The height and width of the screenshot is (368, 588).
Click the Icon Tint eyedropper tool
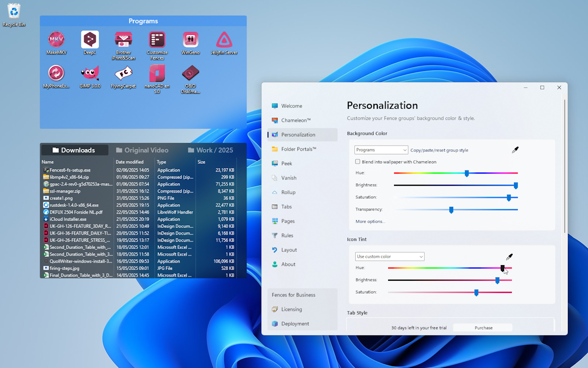(x=510, y=257)
